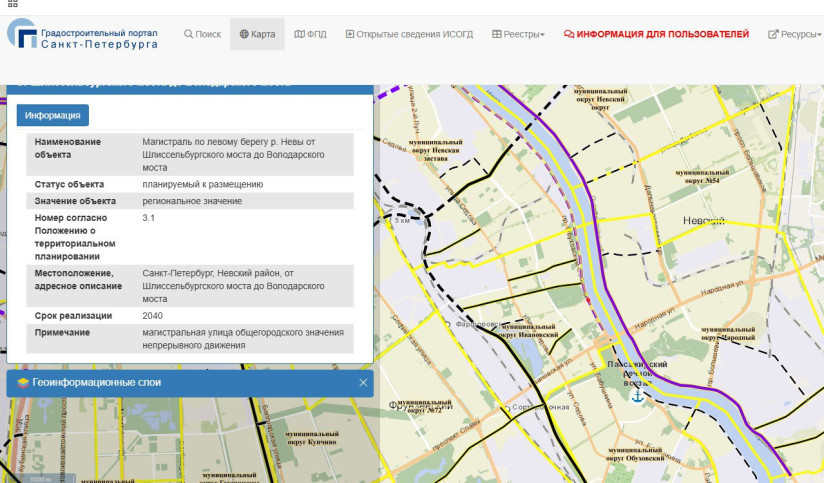Click the anchor icon at river station
This screenshot has height=483, width=824.
coord(636,396)
